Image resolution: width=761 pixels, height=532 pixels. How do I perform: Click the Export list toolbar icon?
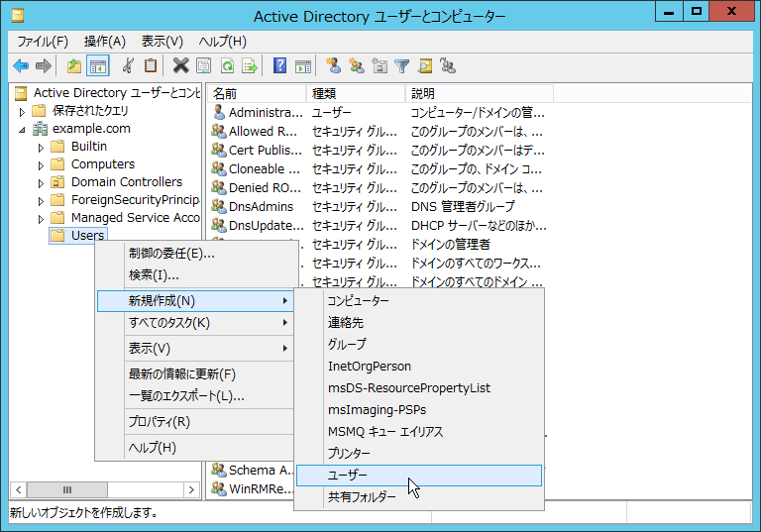[x=250, y=65]
